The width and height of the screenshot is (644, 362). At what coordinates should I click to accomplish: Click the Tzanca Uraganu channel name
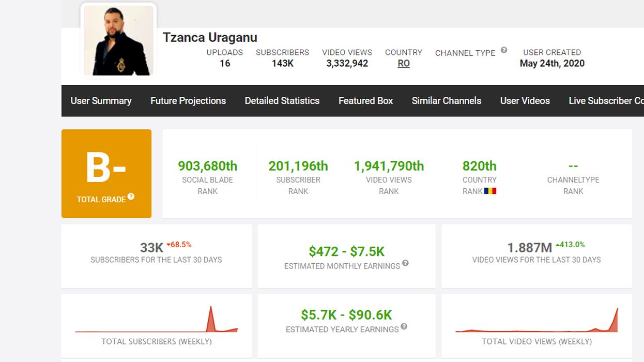pyautogui.click(x=210, y=37)
